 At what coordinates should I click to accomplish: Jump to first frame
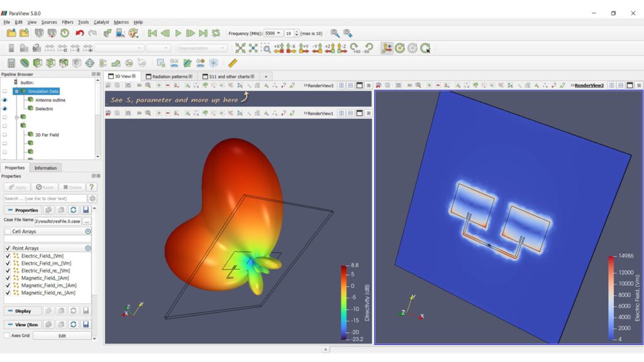click(152, 33)
